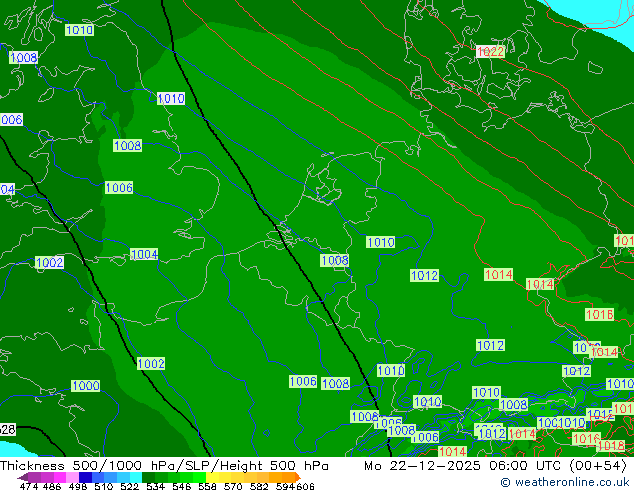Click the forecast date "Mo 22-12-2025 06:00 UTC"

click(x=463, y=466)
